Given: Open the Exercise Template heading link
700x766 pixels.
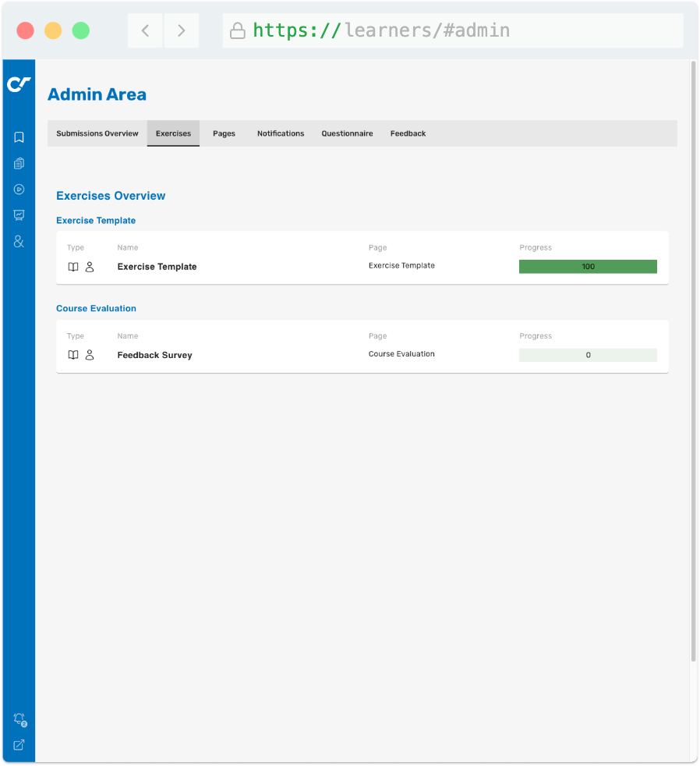Looking at the screenshot, I should click(x=96, y=221).
